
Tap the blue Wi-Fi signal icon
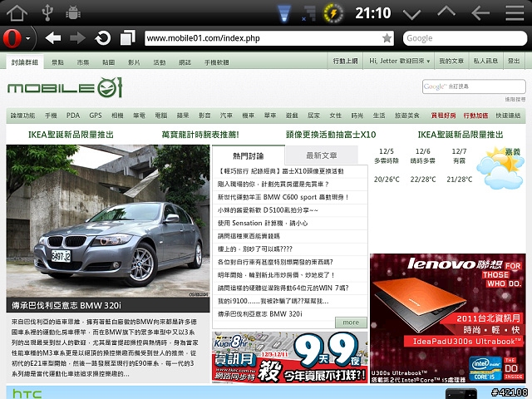click(x=284, y=14)
